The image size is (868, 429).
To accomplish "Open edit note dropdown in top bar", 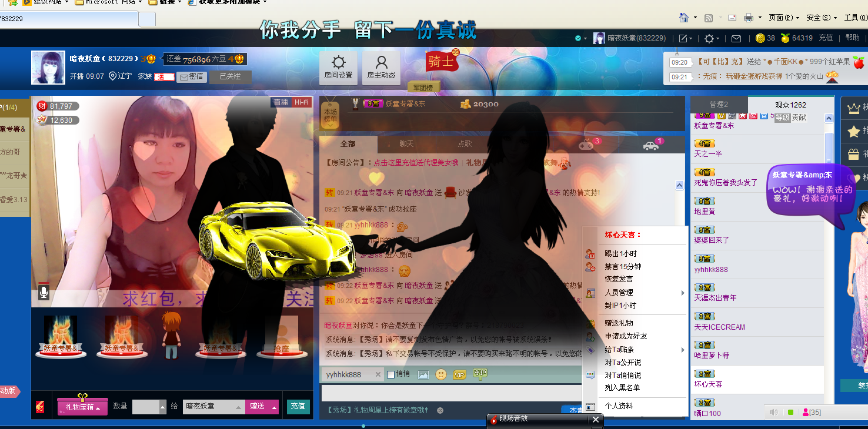I will coord(686,38).
